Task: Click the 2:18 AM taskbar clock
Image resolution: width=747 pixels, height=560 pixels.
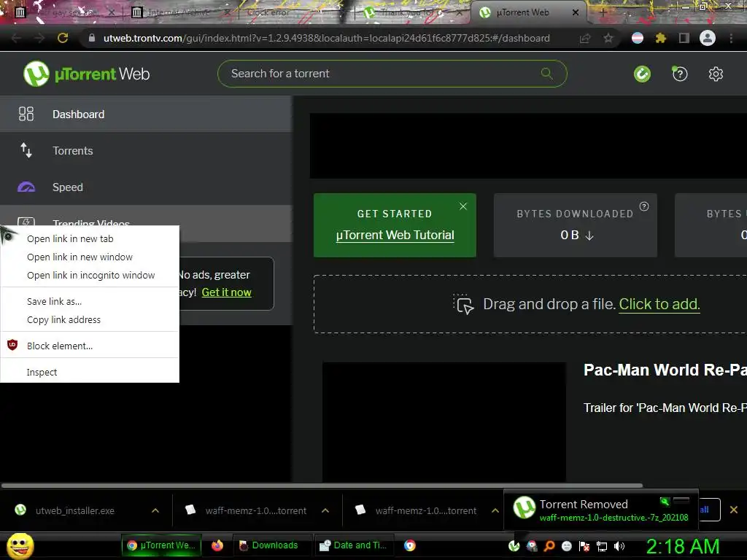Action: click(x=682, y=546)
